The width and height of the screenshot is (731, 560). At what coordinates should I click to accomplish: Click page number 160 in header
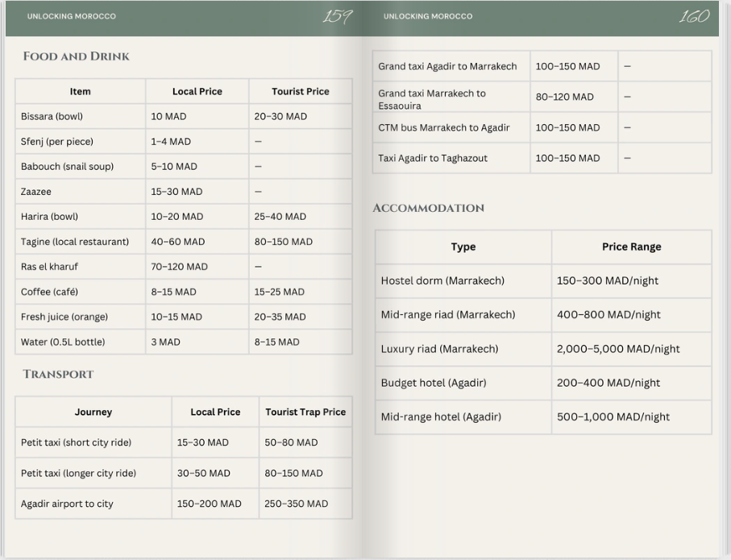[694, 17]
